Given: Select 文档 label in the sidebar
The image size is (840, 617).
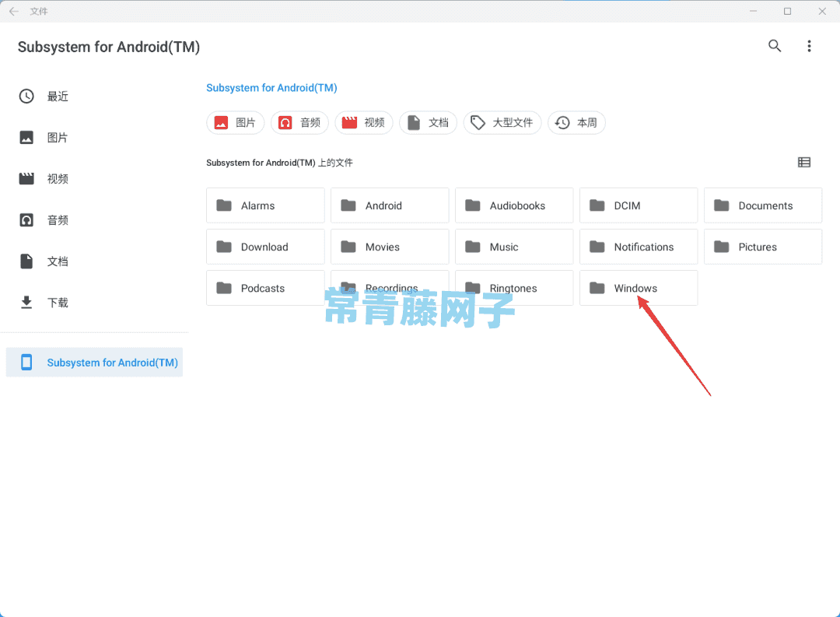Looking at the screenshot, I should 58,261.
